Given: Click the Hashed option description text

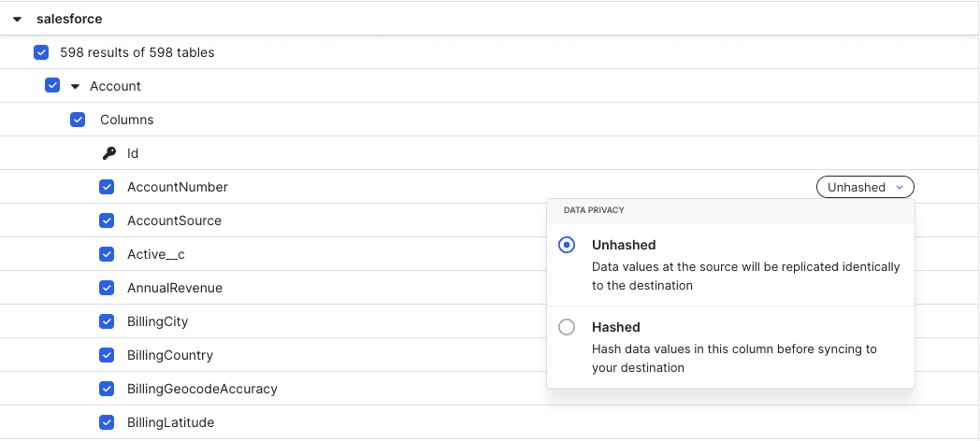Looking at the screenshot, I should (x=734, y=359).
